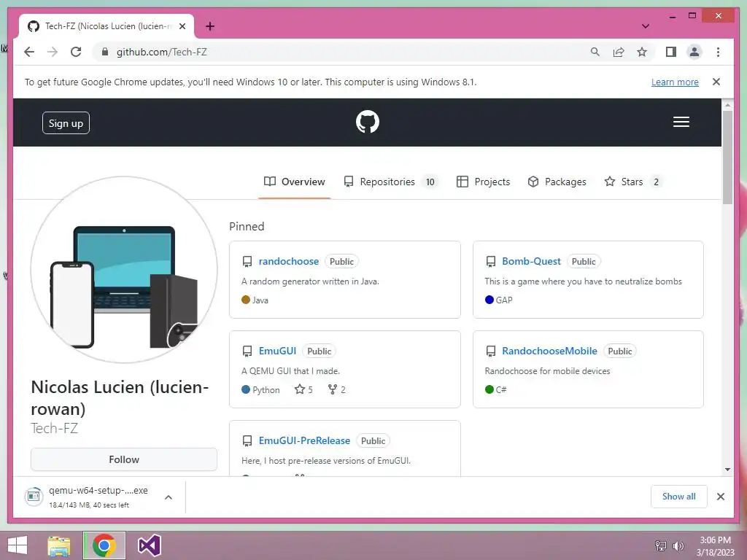
Task: Switch to the Packages tab
Action: tap(557, 182)
